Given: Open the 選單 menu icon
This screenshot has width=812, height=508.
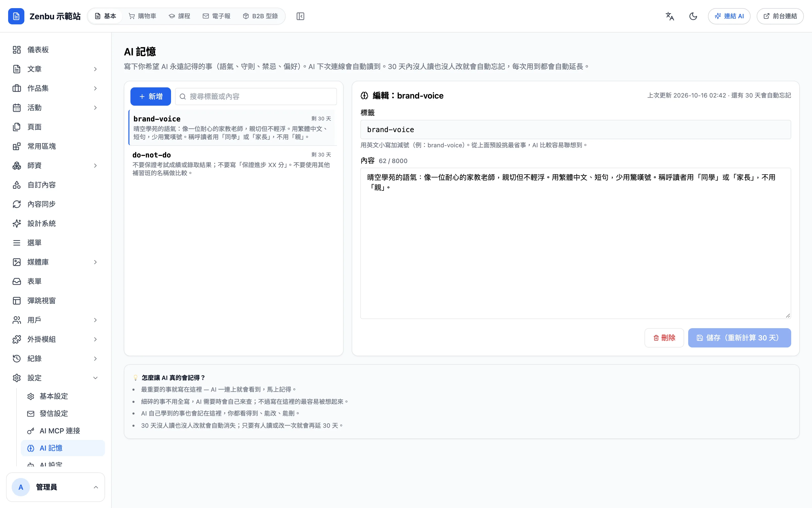Looking at the screenshot, I should pos(17,243).
